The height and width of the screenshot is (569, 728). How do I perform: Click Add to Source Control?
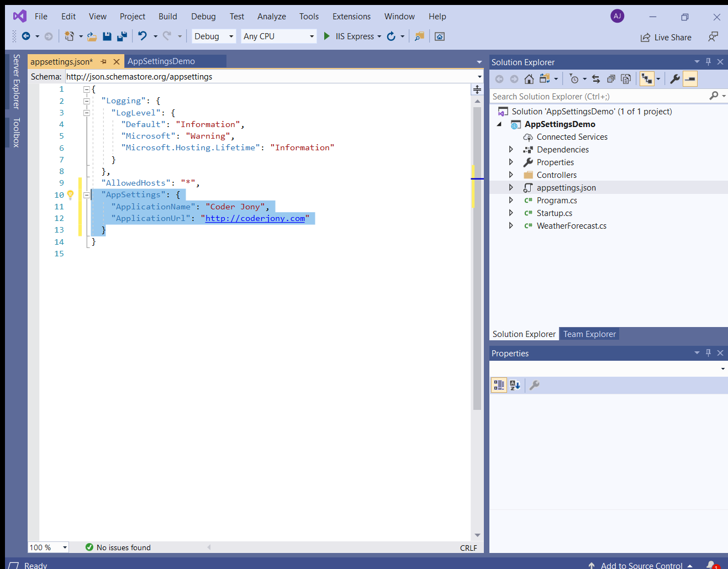(x=641, y=566)
